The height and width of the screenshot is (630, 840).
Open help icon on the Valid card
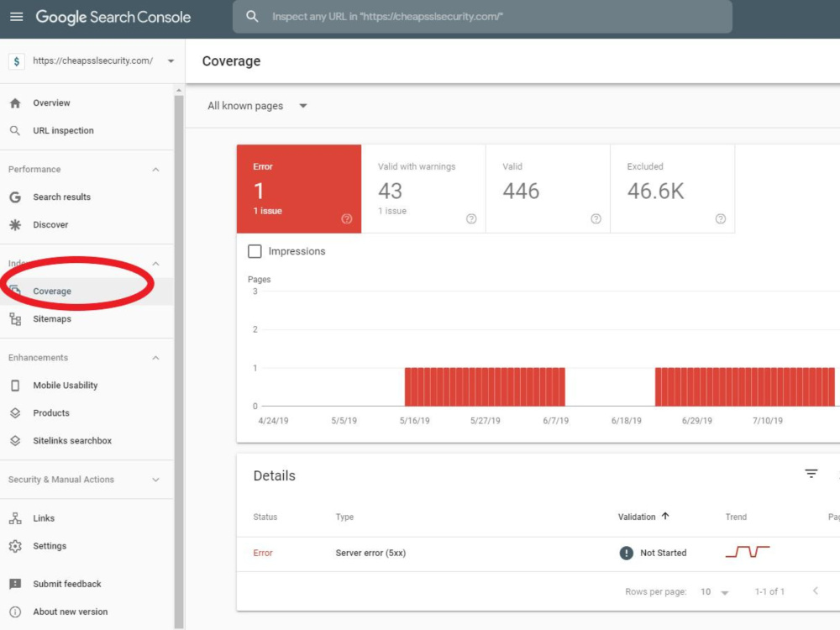coord(596,218)
